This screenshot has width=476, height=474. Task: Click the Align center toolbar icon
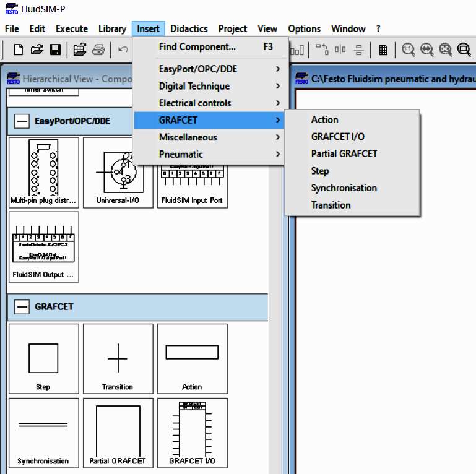pyautogui.click(x=359, y=50)
